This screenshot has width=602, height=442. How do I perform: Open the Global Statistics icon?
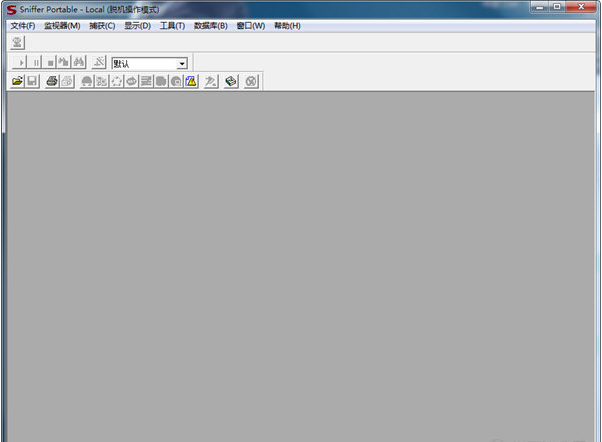[x=176, y=81]
